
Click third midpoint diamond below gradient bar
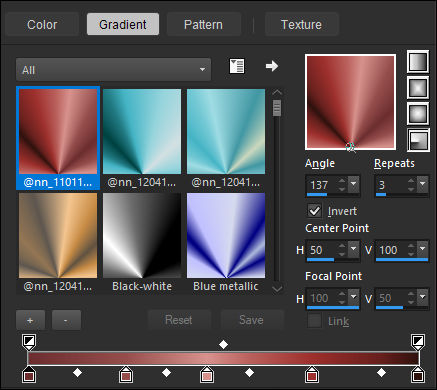click(249, 373)
